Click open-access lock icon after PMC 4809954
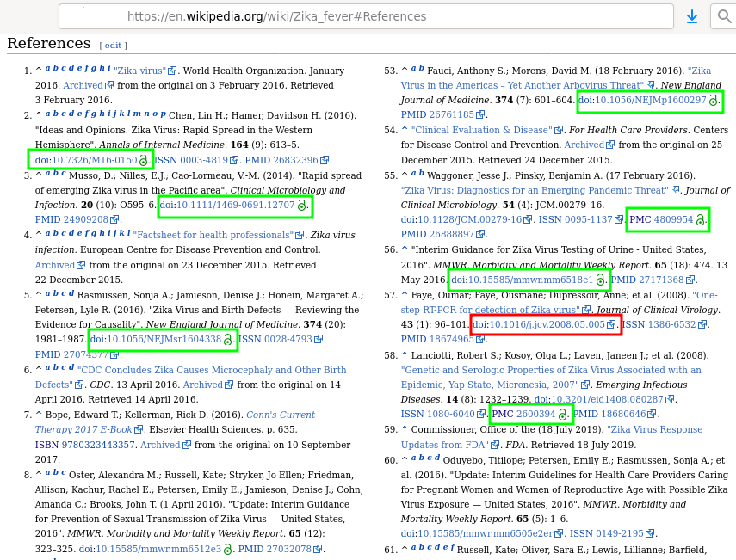Screen dimensions: 736x560 (x=700, y=219)
